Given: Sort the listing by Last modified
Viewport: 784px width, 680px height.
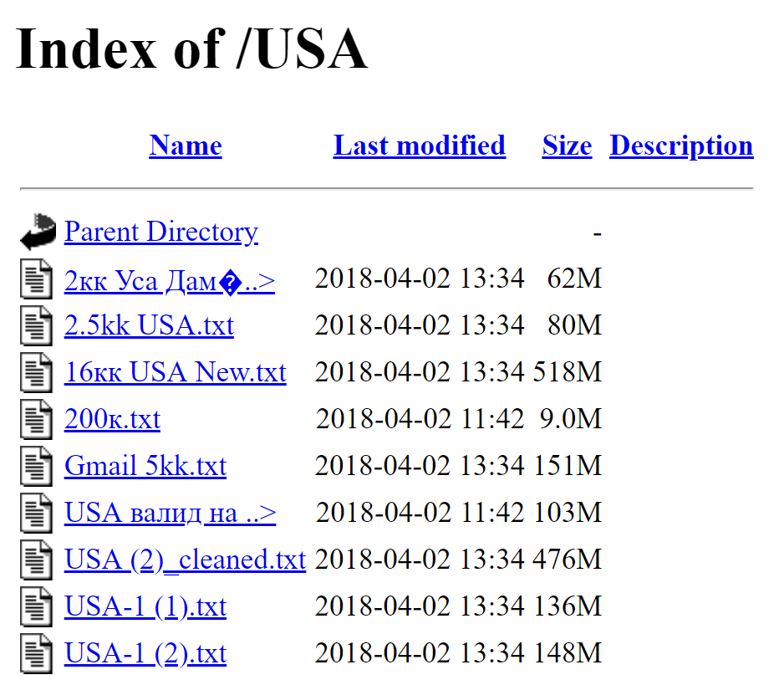Looking at the screenshot, I should (419, 146).
